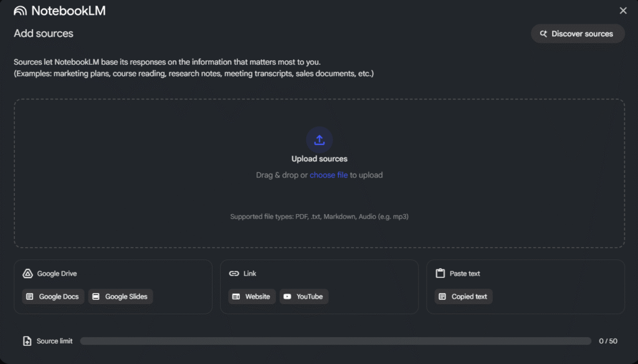Select the Google Slides source option

click(x=120, y=297)
